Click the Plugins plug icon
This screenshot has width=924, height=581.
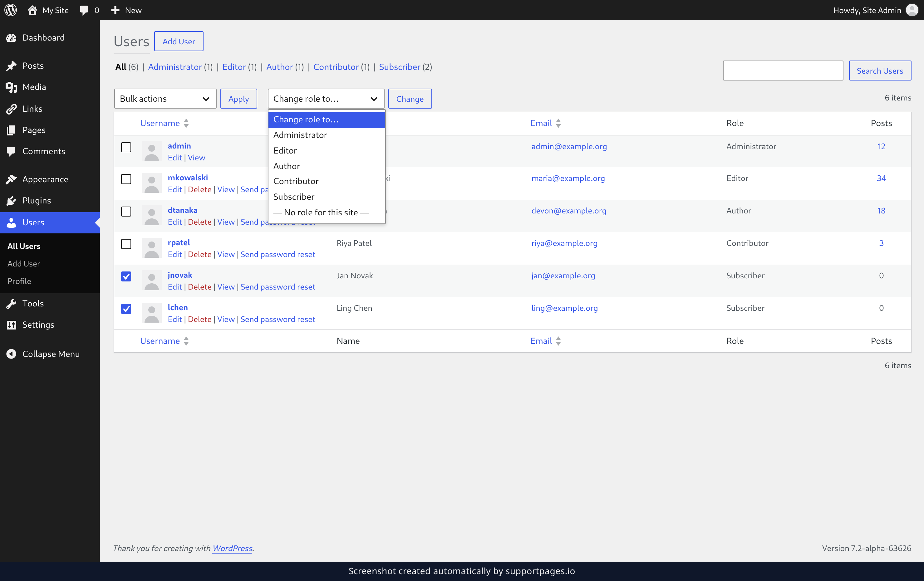12,201
